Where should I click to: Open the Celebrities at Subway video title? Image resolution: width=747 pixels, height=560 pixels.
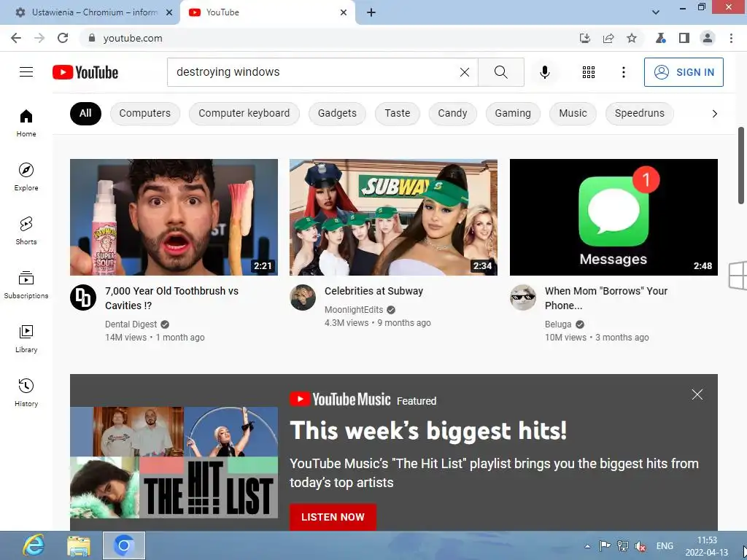[373, 291]
